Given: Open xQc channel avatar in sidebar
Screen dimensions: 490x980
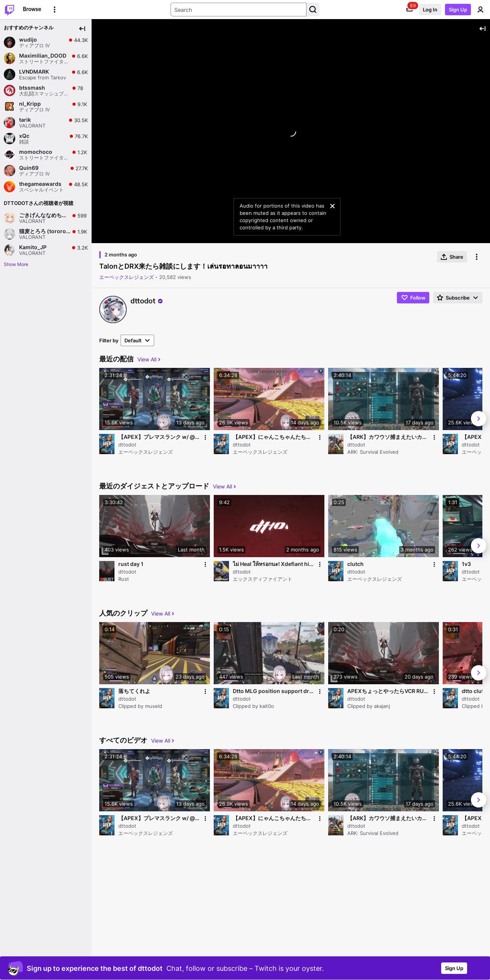Looking at the screenshot, I should point(10,139).
